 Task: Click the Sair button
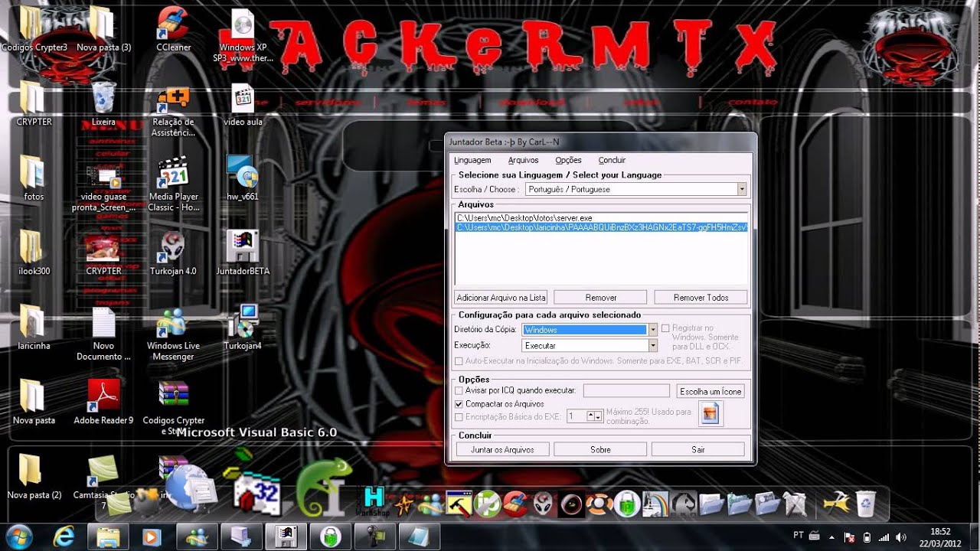[x=698, y=450]
